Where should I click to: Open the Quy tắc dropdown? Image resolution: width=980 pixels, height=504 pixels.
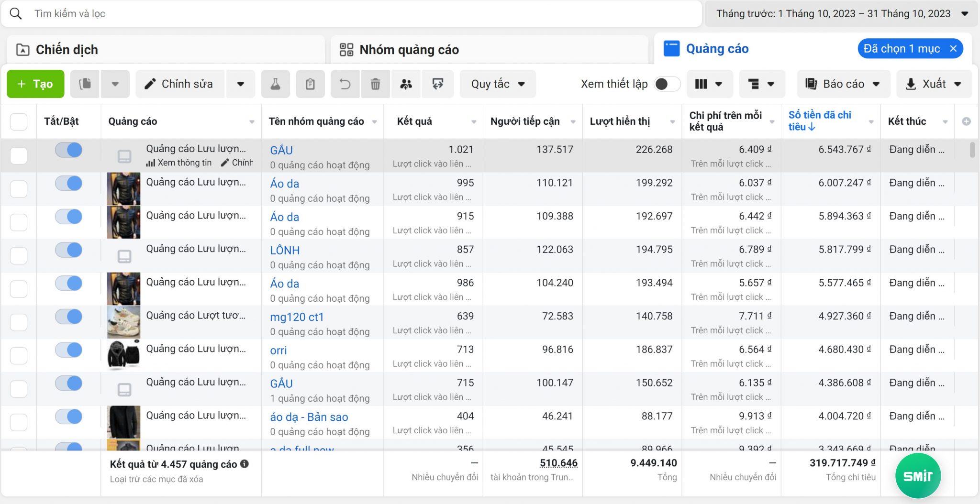pyautogui.click(x=498, y=84)
